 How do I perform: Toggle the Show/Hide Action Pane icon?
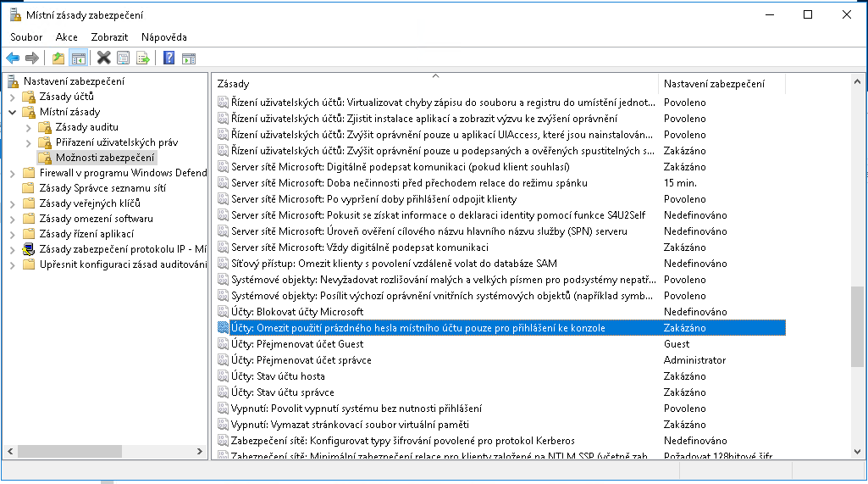(x=189, y=58)
